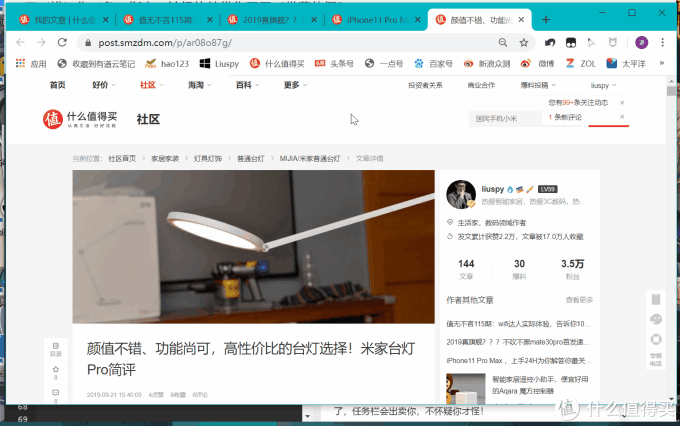Click the WeChat icon in right sidebar
The height and width of the screenshot is (426, 680).
coord(656,320)
